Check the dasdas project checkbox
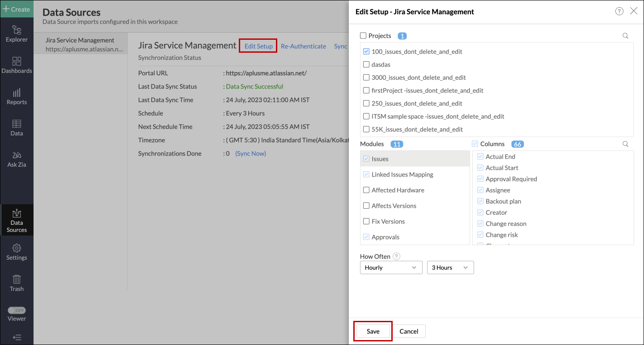The image size is (644, 345). click(366, 64)
